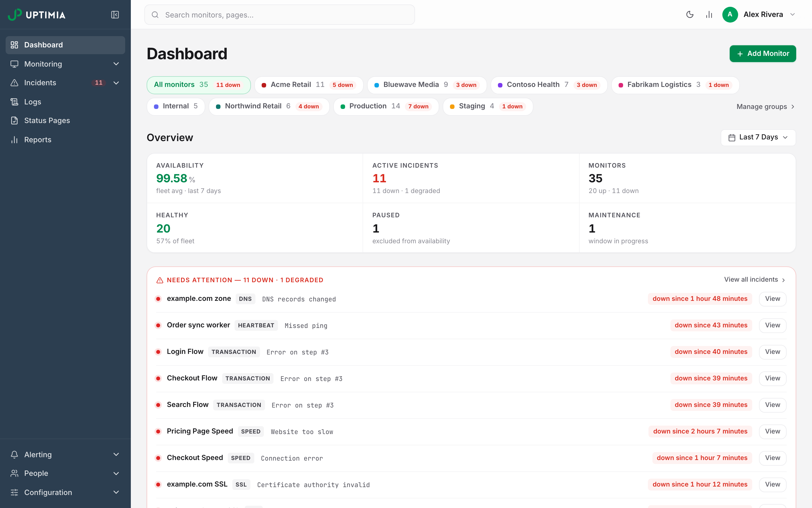The height and width of the screenshot is (508, 812).
Task: Click the 11 badge next to Incidents
Action: pos(99,83)
